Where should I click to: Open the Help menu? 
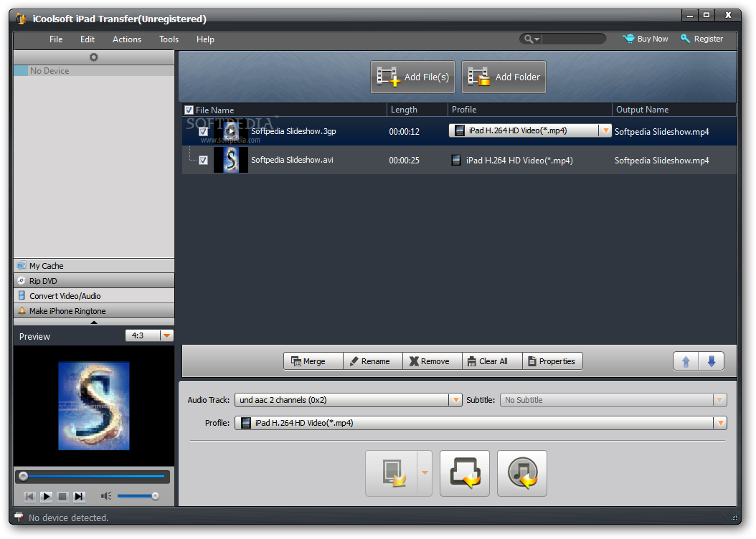pyautogui.click(x=205, y=39)
